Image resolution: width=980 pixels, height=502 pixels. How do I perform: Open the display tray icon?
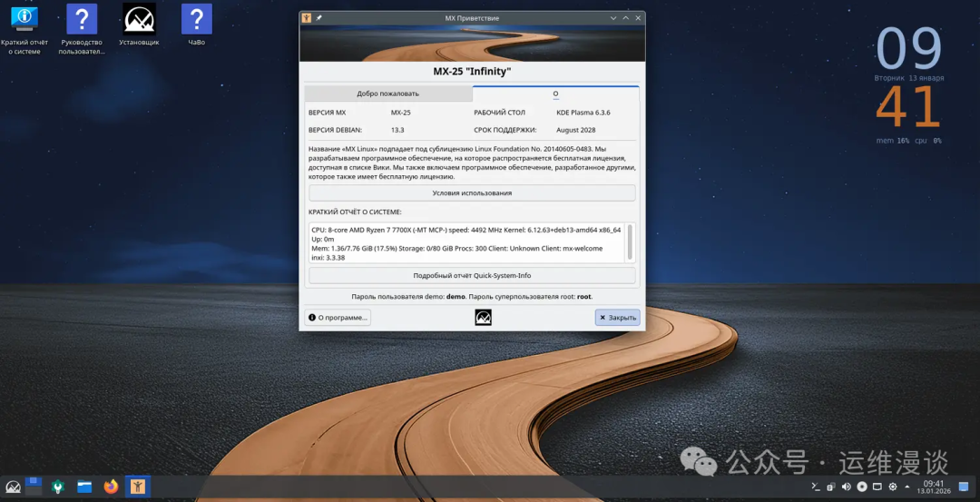coord(877,487)
